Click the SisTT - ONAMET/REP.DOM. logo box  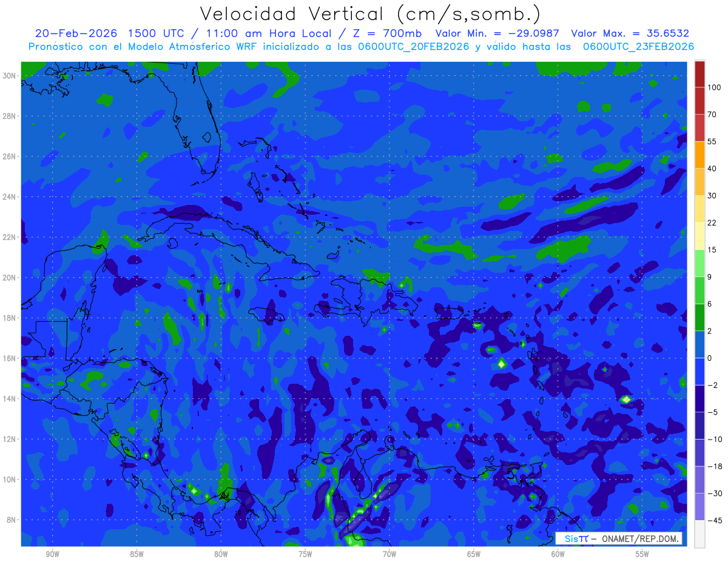618,538
